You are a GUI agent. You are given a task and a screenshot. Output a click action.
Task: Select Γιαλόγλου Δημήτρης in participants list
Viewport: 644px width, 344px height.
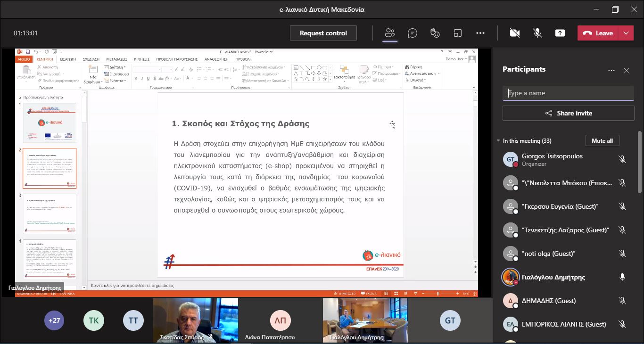553,277
